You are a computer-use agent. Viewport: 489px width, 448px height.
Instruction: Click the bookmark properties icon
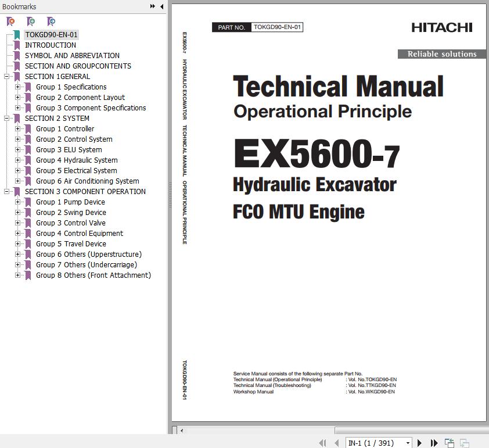(x=51, y=21)
